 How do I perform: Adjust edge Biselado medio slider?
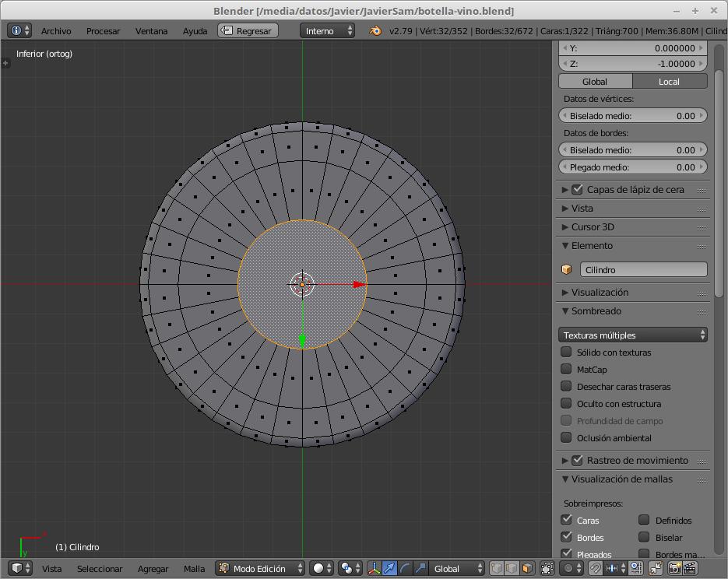pos(633,150)
